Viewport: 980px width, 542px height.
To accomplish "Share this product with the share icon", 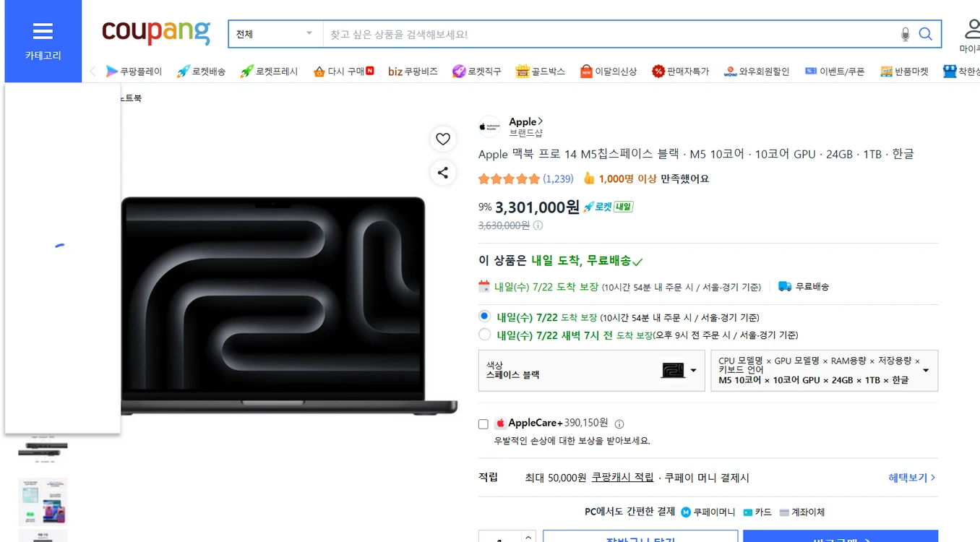I will (x=443, y=173).
